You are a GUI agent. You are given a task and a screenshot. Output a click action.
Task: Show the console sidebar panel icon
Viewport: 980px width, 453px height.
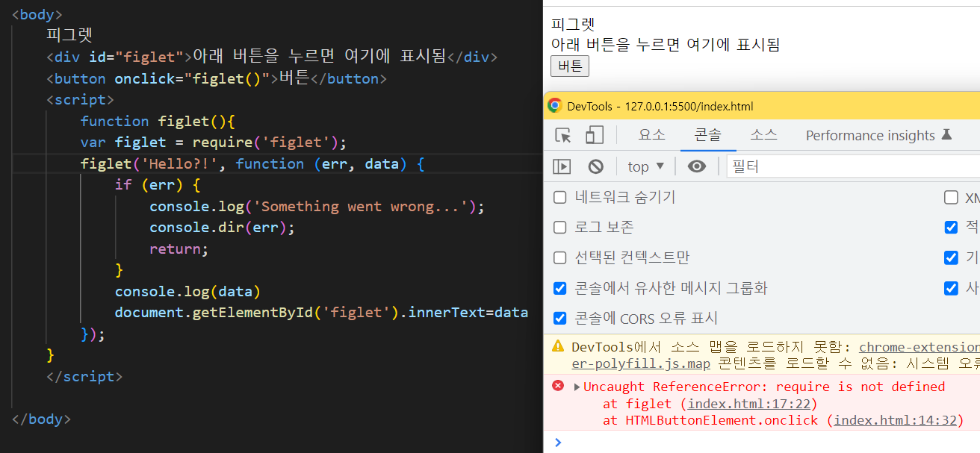pos(562,166)
